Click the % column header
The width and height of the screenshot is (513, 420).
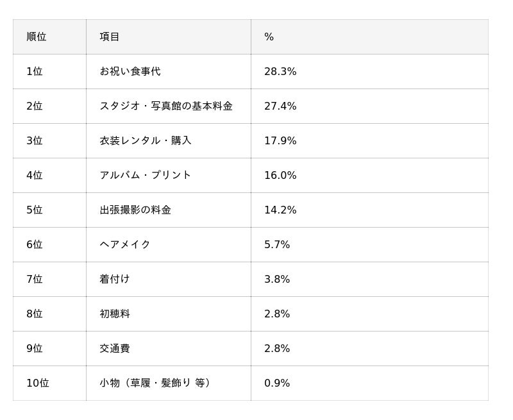(269, 37)
